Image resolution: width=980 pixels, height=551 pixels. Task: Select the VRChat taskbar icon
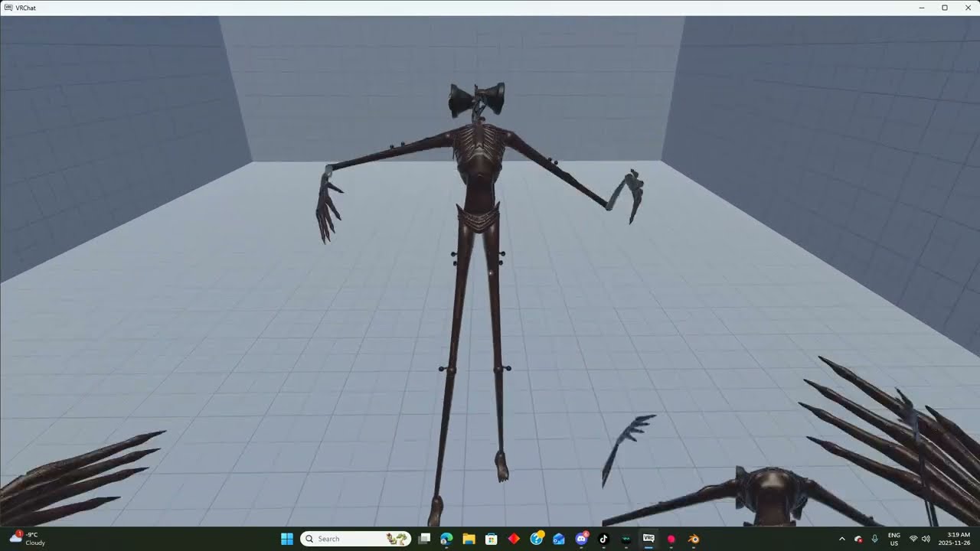pos(648,539)
